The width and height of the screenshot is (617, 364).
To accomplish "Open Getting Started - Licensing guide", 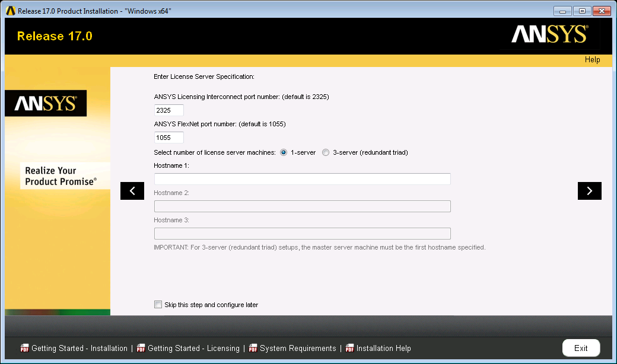I will (x=193, y=348).
